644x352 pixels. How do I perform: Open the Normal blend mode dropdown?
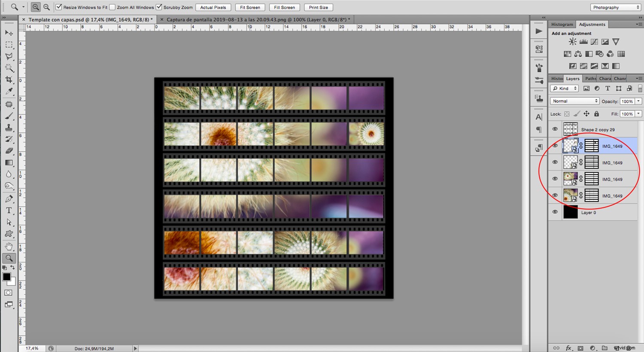[574, 101]
